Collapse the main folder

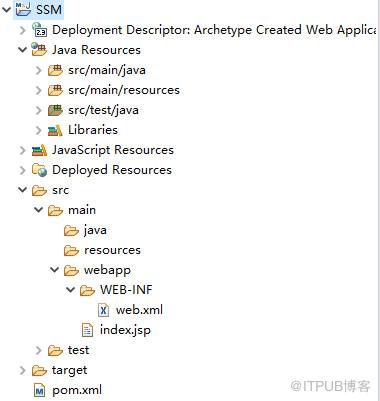point(38,210)
